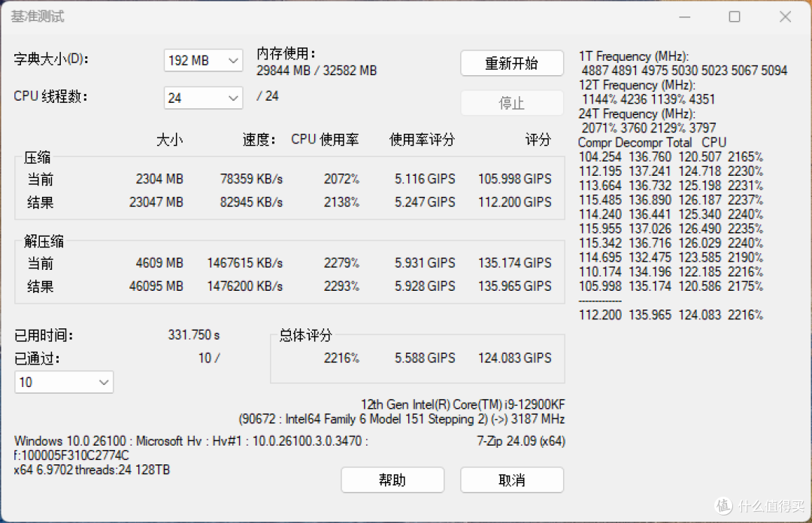Click the window minimize control
This screenshot has height=523, width=812.
pyautogui.click(x=684, y=16)
